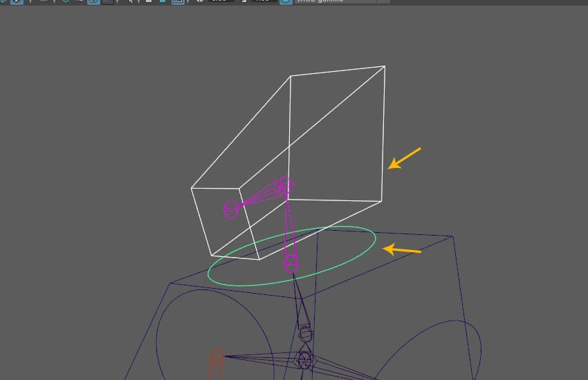Viewport: 588px width, 380px height.
Task: Select the magenta joint at the neck base
Action: (291, 265)
